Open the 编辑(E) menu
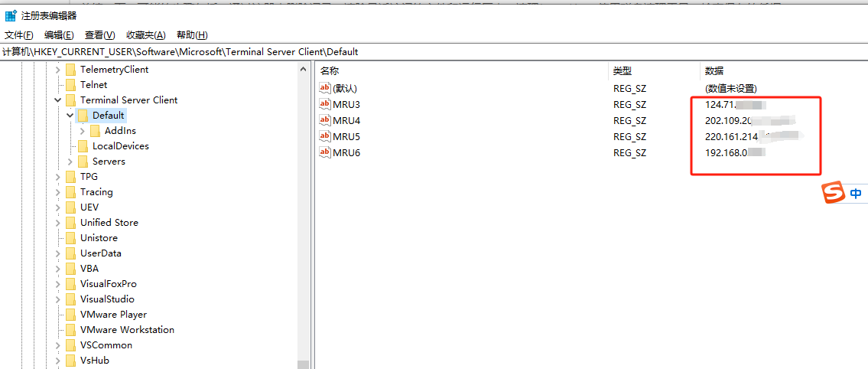Screen dimensions: 868x369 point(59,35)
